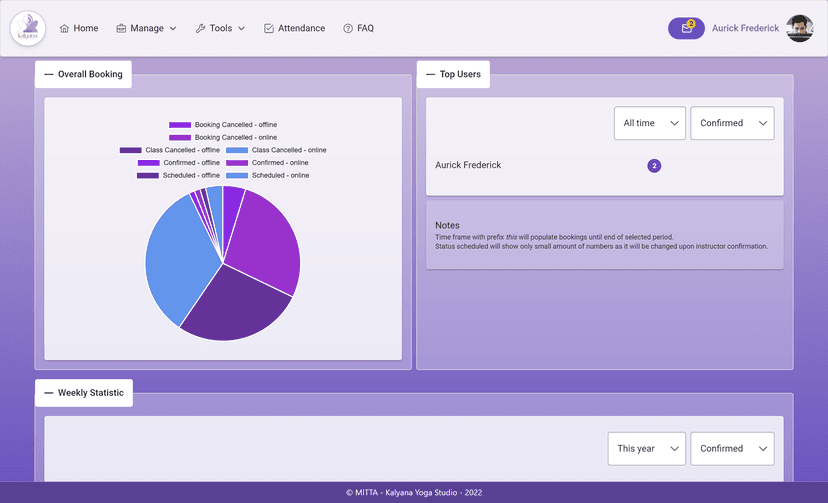Image resolution: width=828 pixels, height=503 pixels.
Task: Click the FAQ question mark icon
Action: (x=348, y=29)
